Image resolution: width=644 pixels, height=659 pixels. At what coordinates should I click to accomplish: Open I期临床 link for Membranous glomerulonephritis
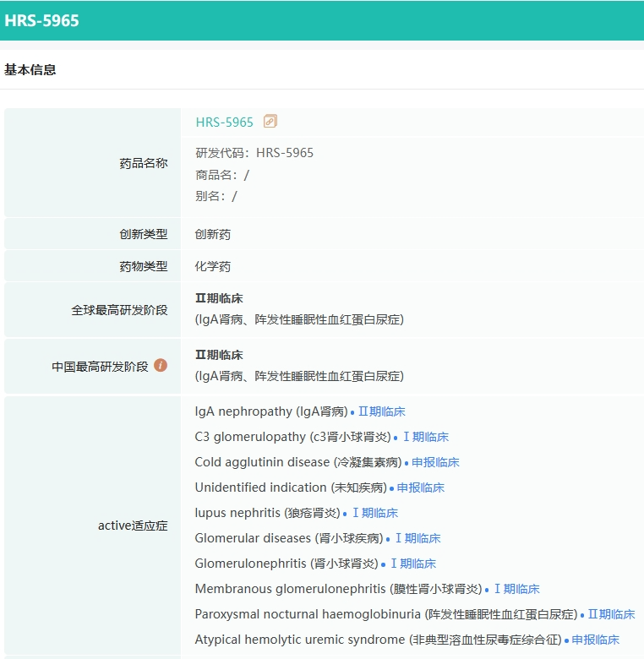(516, 589)
